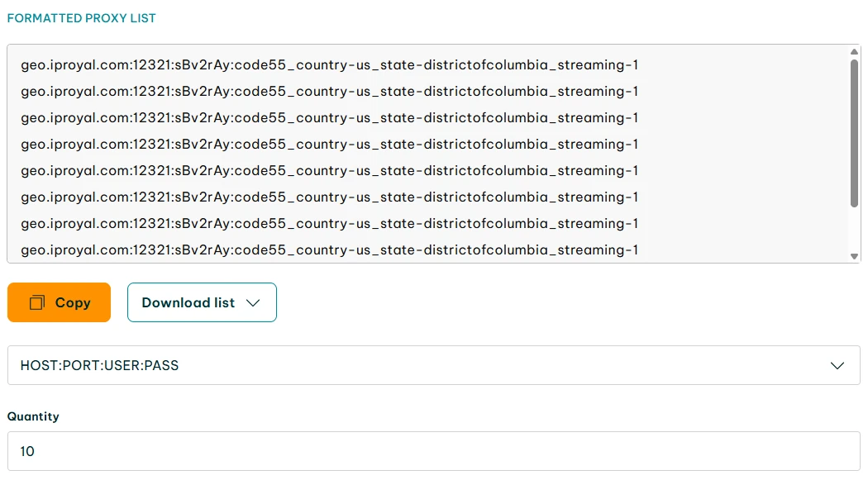This screenshot has height=480, width=868.
Task: Open the HOST:PORT:USER:PASS format dropdown
Action: coord(433,365)
